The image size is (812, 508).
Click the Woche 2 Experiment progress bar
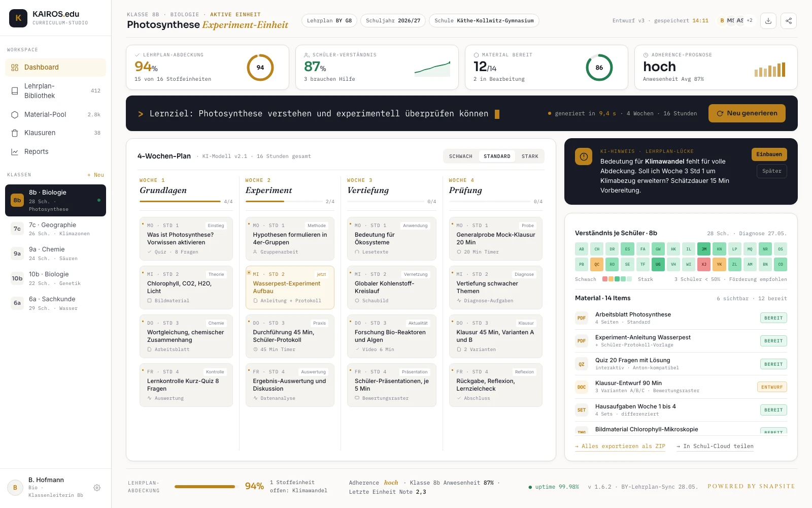pyautogui.click(x=284, y=202)
